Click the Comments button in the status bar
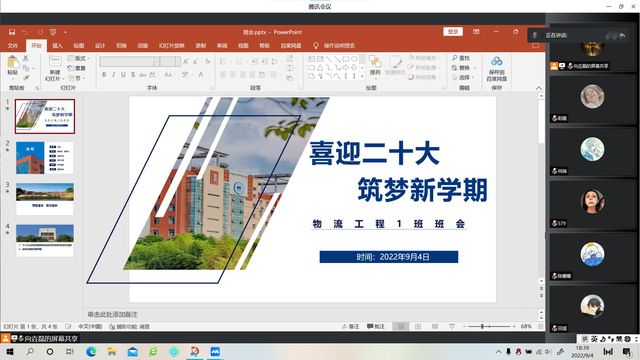Viewport: 640px width, 360px height. [x=376, y=327]
